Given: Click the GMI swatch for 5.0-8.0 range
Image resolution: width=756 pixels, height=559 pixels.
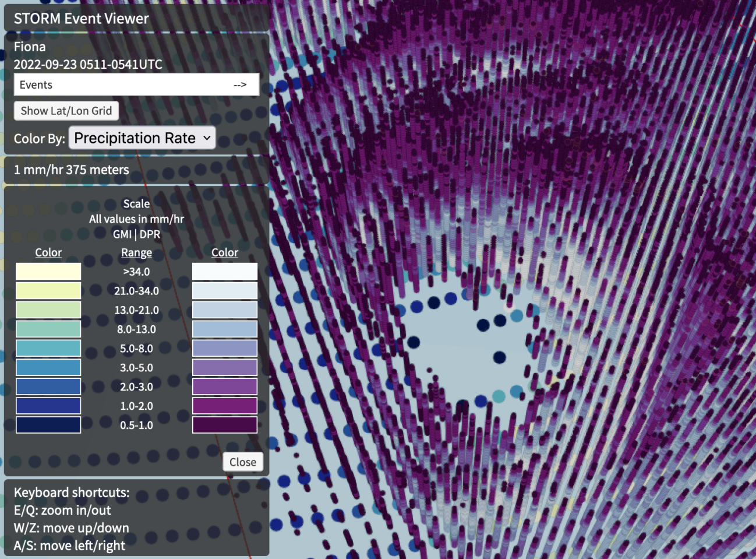Looking at the screenshot, I should pyautogui.click(x=48, y=349).
